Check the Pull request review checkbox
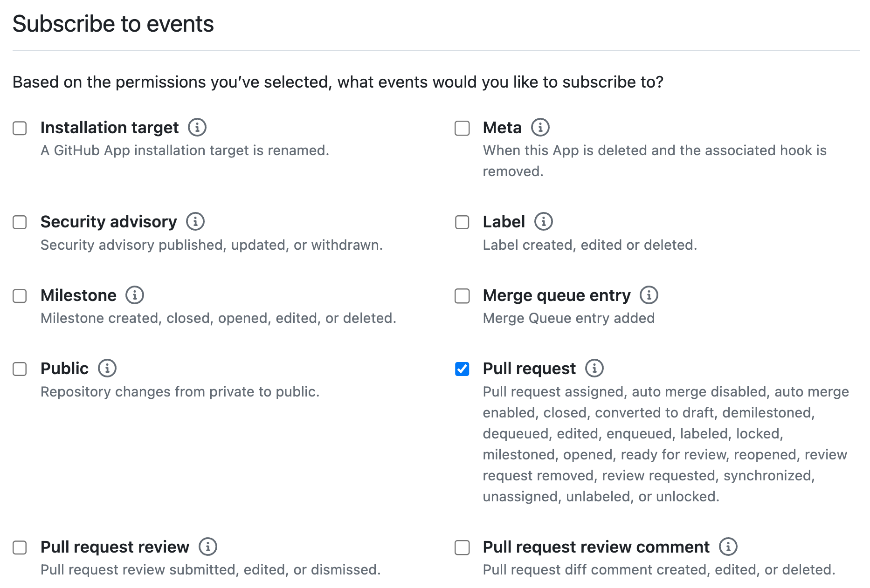Screen dimensions: 870x588 pyautogui.click(x=20, y=547)
